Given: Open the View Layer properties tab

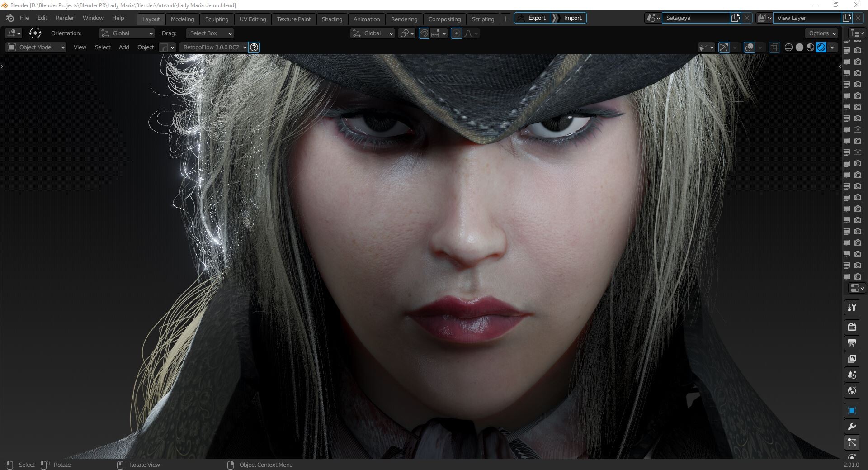Looking at the screenshot, I should (852, 359).
